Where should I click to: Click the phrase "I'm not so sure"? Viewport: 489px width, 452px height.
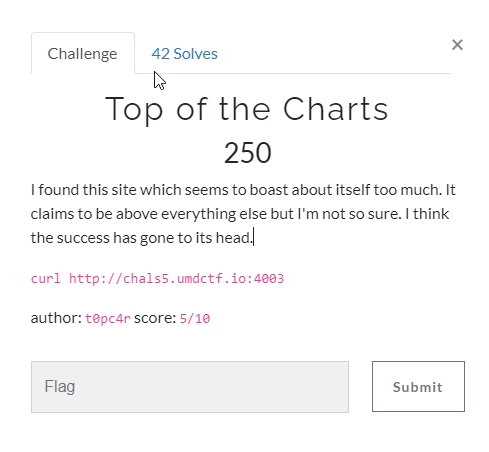click(x=349, y=214)
